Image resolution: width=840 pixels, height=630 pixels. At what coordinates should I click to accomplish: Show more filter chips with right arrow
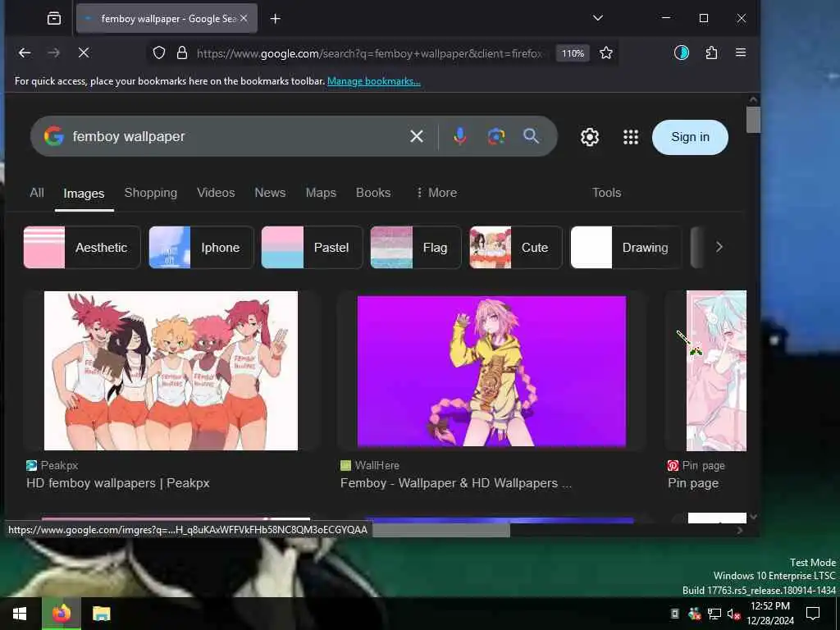719,247
